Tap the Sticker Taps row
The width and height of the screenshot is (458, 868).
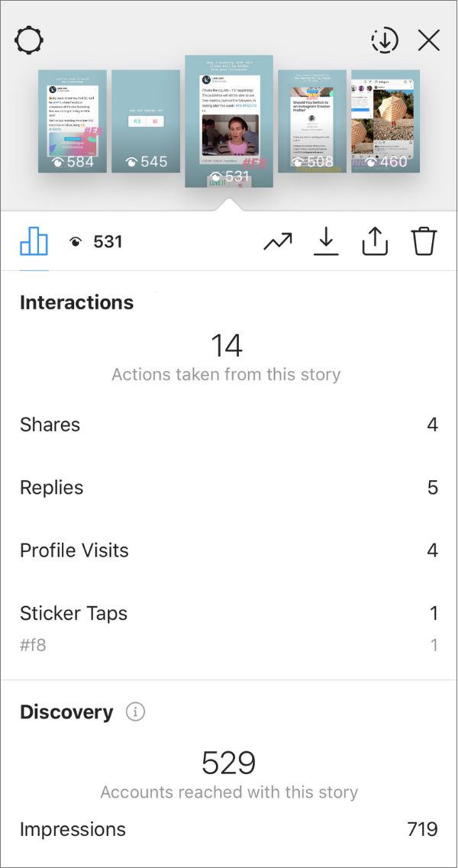[229, 612]
